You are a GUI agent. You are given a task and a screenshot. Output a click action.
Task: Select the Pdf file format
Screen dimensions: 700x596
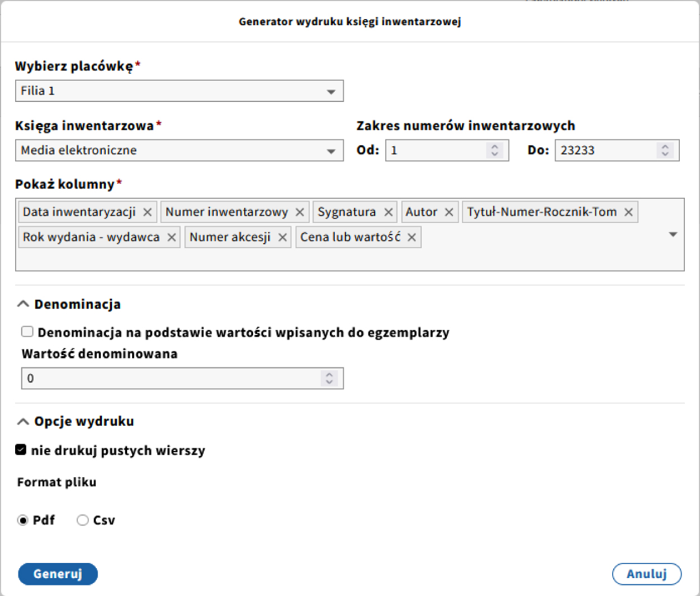[23, 520]
